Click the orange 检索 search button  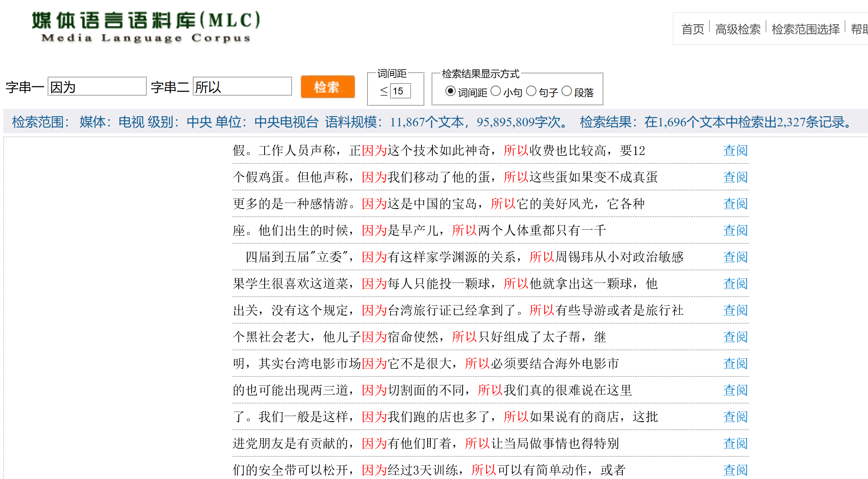[x=328, y=87]
